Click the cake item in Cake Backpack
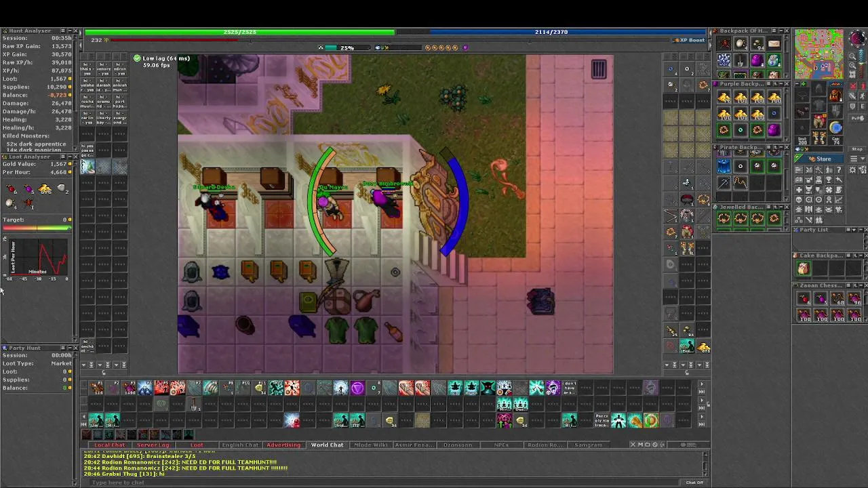 pyautogui.click(x=804, y=268)
